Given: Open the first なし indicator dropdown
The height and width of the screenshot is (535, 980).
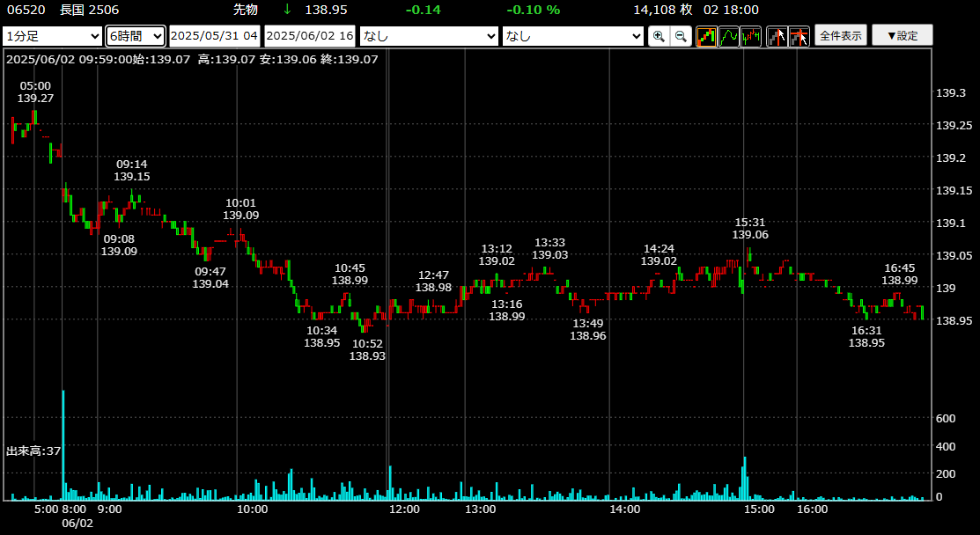Looking at the screenshot, I should [x=430, y=36].
